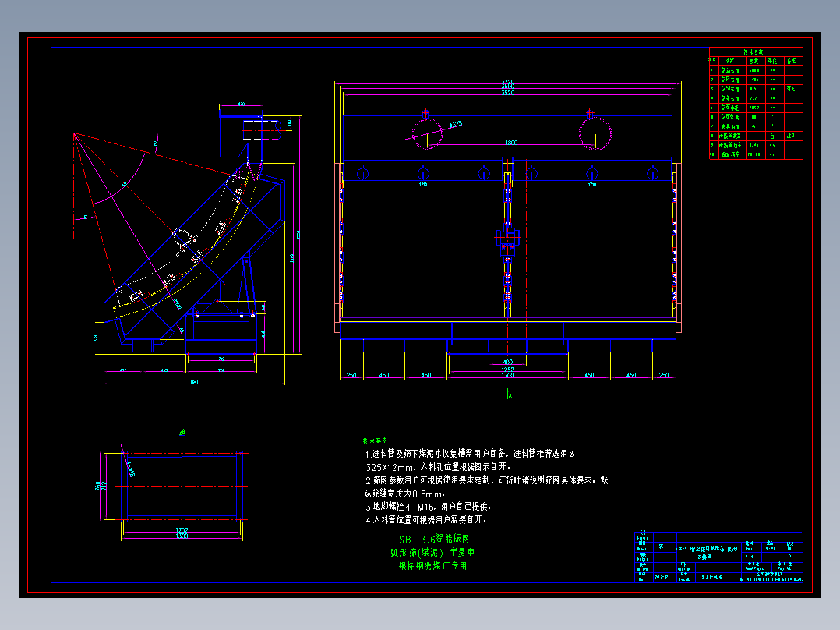Click the right dotted inlet circle in front view

coord(595,133)
